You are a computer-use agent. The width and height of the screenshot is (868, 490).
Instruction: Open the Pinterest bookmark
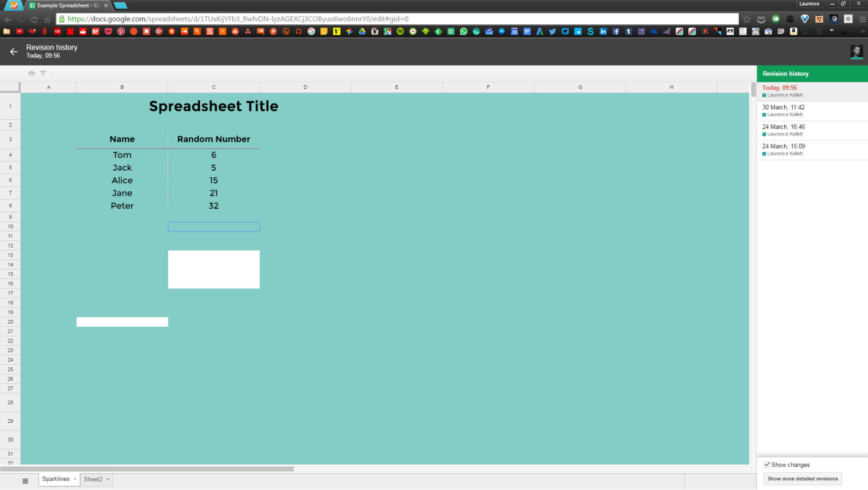[121, 31]
